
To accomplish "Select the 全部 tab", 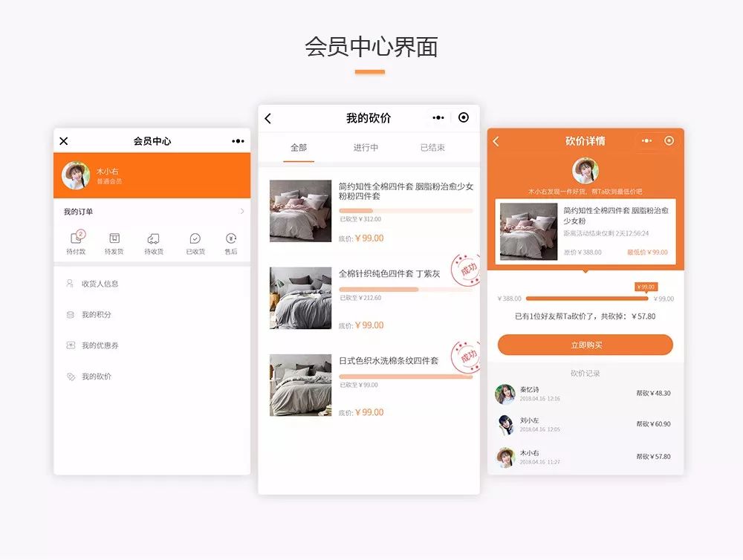I will click(299, 148).
